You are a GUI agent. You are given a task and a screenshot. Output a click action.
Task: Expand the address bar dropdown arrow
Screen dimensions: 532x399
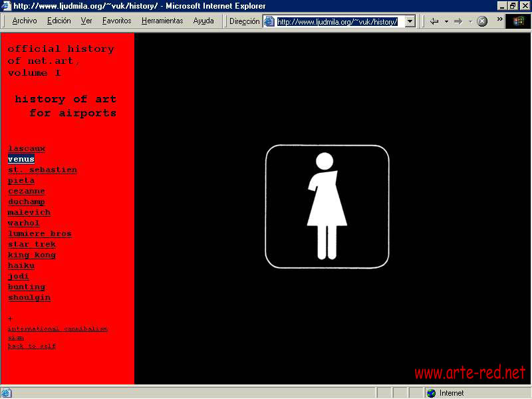coord(410,21)
